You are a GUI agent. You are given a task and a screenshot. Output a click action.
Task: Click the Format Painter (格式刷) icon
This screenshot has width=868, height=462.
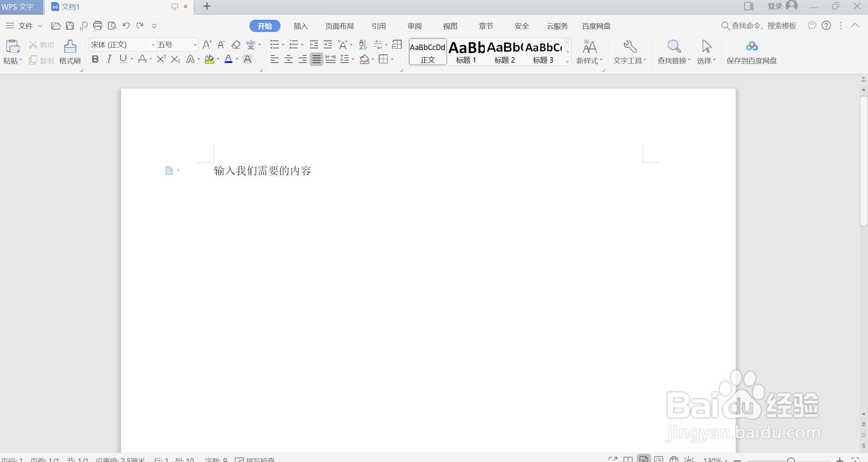[x=70, y=47]
